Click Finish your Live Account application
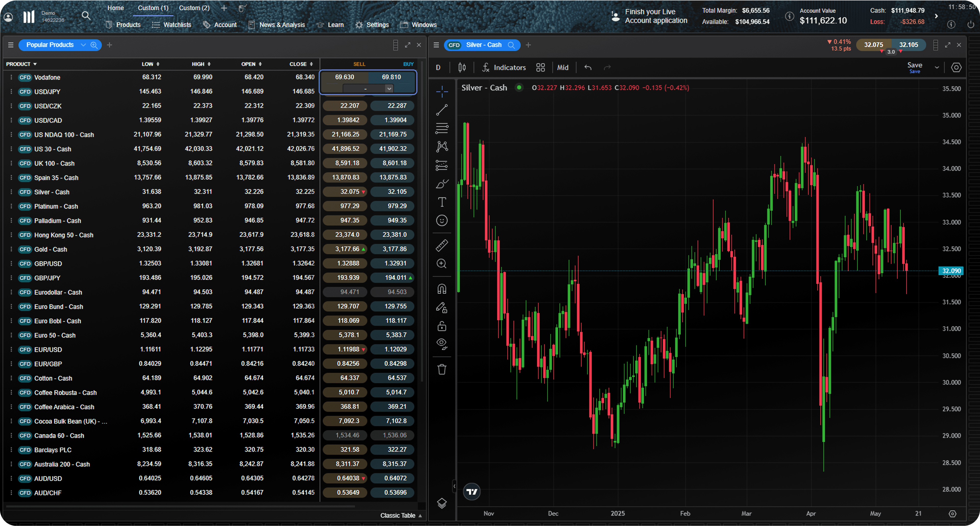 point(655,16)
